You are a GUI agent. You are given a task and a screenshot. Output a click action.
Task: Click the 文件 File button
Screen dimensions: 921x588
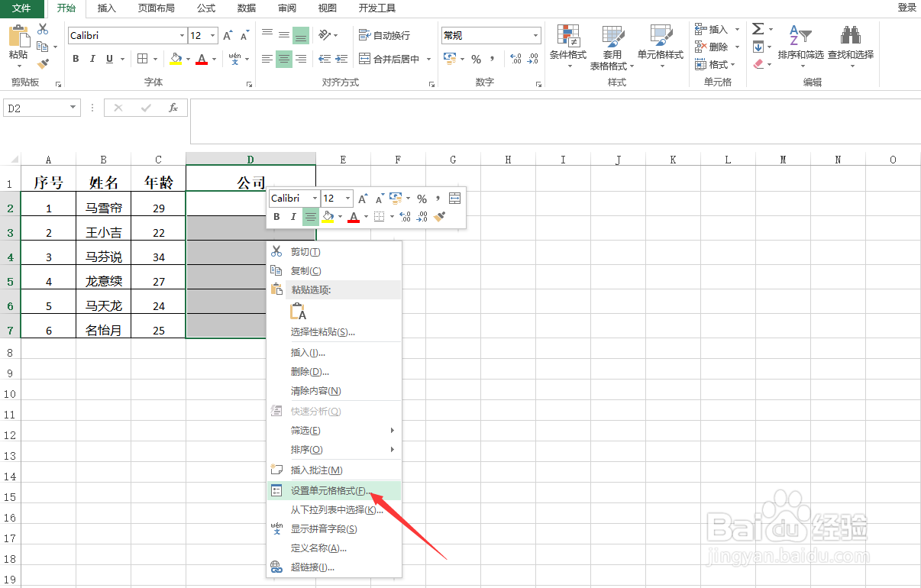coord(22,8)
